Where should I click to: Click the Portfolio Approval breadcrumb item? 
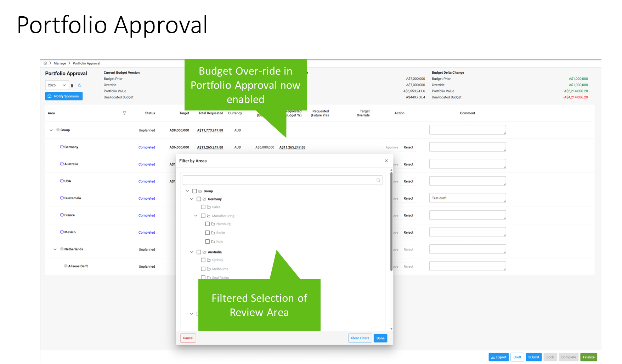[x=86, y=63]
